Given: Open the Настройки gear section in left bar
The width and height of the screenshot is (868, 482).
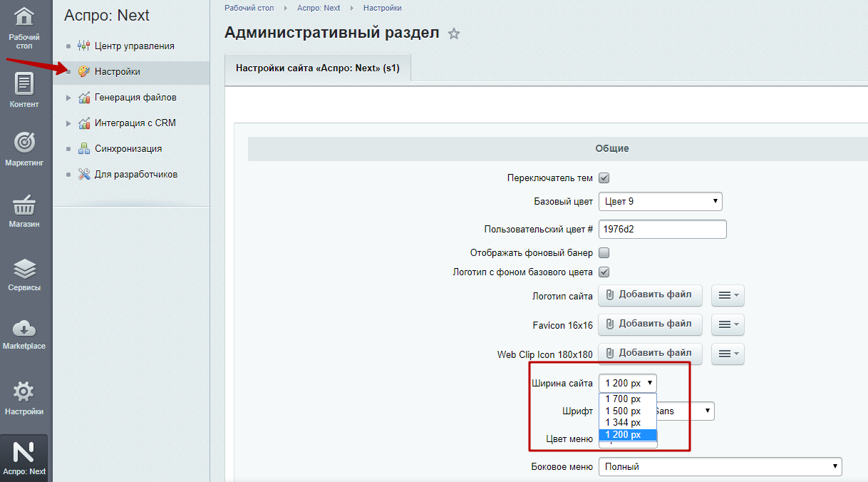Looking at the screenshot, I should click(24, 398).
